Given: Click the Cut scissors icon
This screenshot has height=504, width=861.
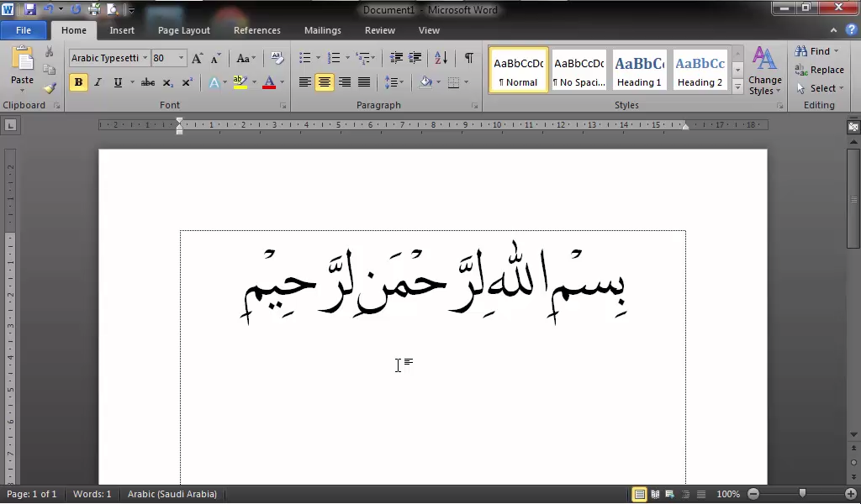Looking at the screenshot, I should pos(49,52).
